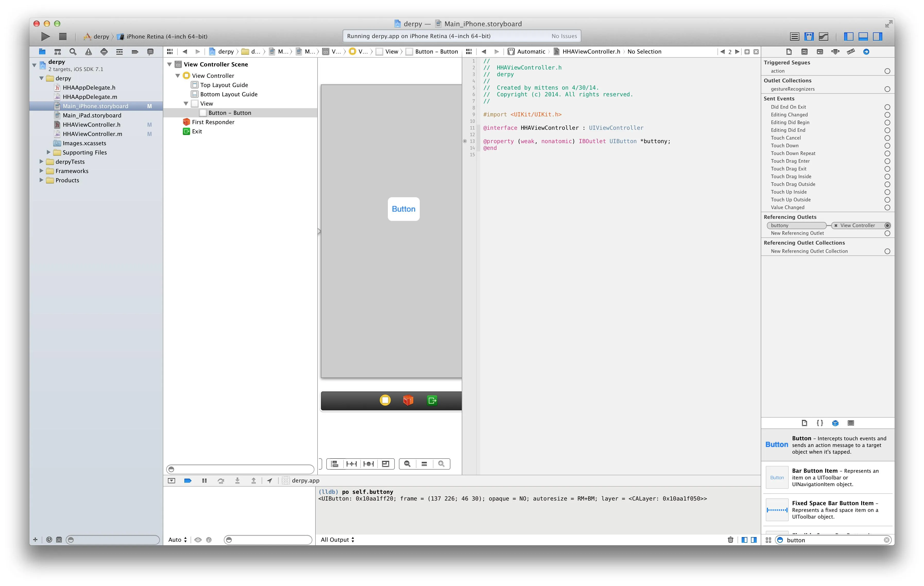Click the Touch Up Inside connection circle
The image size is (924, 586).
(x=887, y=192)
